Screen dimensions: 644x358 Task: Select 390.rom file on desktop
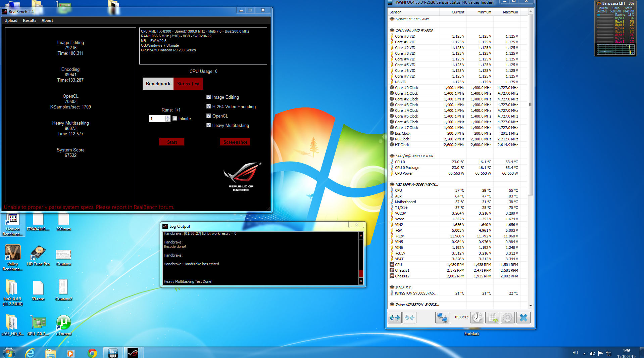tap(63, 222)
